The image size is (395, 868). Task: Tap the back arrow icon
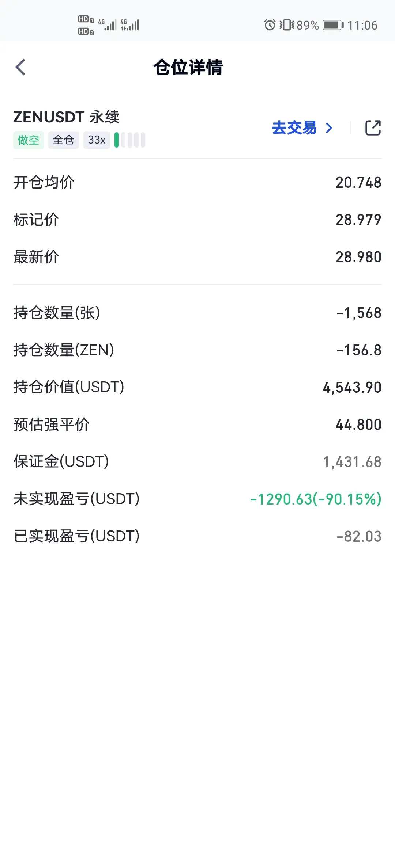pyautogui.click(x=20, y=67)
